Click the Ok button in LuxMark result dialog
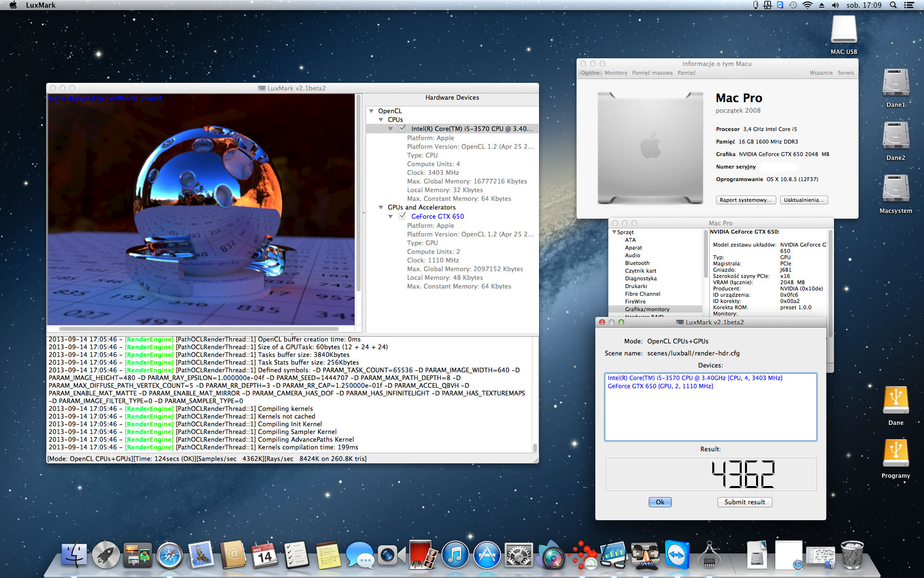The width and height of the screenshot is (924, 578). 660,502
